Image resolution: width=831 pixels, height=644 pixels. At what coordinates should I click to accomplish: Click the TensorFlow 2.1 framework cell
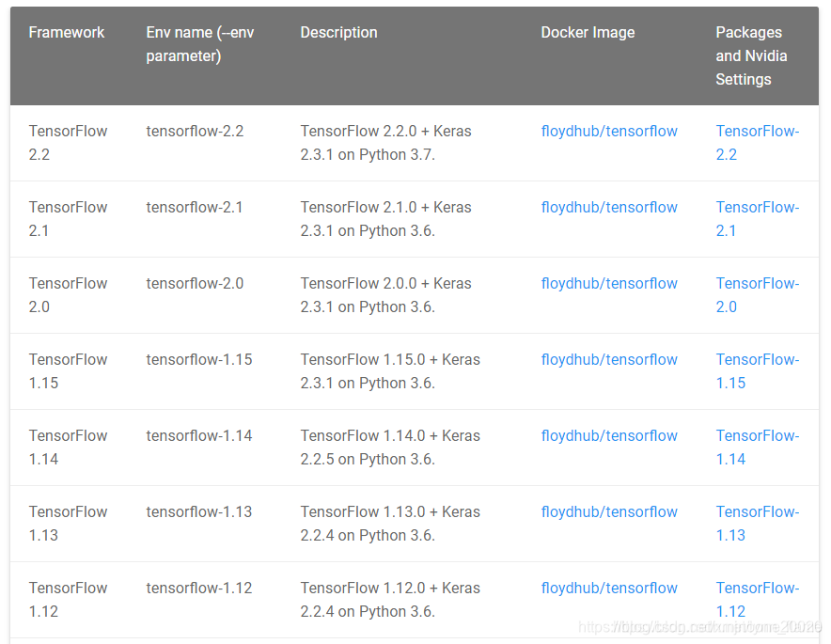tap(68, 219)
